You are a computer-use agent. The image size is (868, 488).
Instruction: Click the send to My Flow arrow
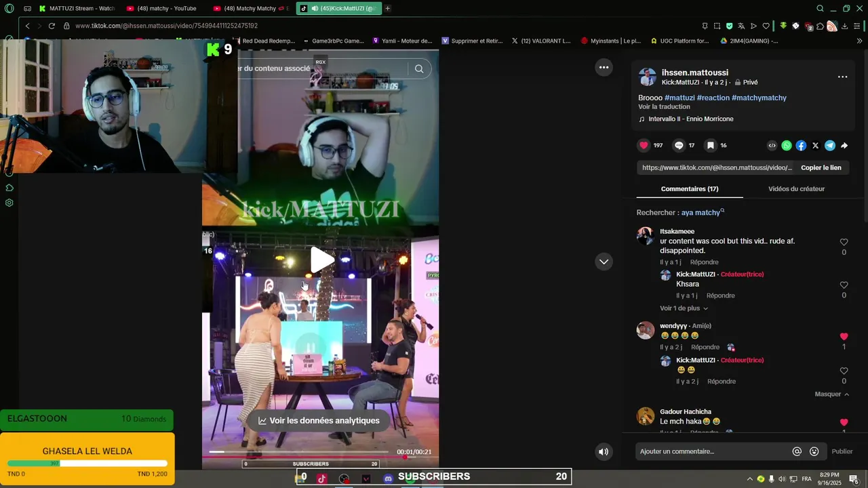point(753,26)
